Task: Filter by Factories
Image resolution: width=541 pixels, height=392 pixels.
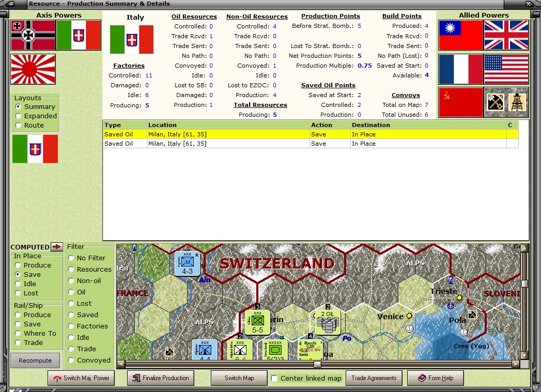Action: click(88, 326)
